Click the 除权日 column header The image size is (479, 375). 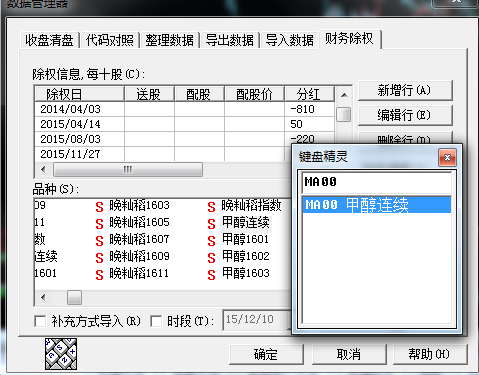pos(79,94)
